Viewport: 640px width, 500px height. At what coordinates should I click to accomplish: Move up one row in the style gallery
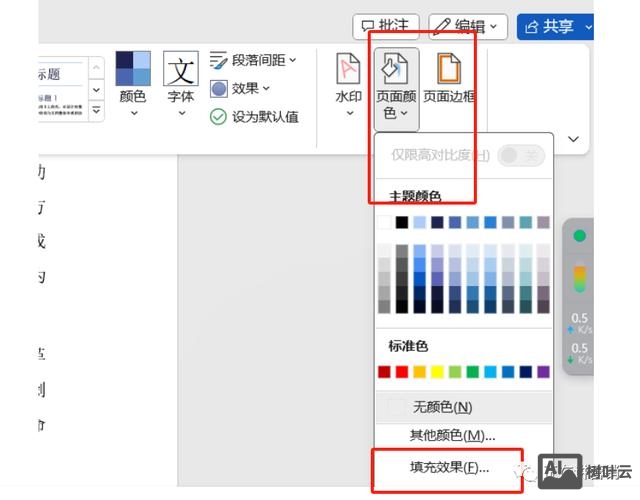(96, 67)
